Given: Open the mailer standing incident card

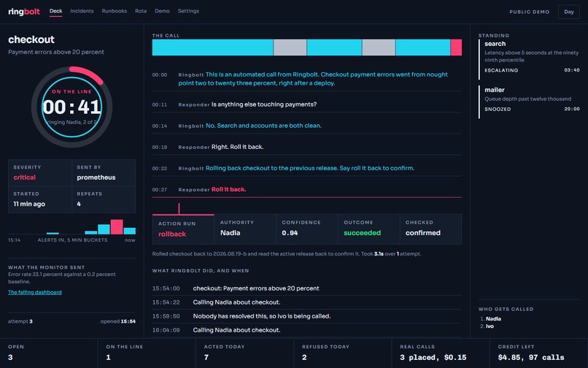Looking at the screenshot, I should pyautogui.click(x=529, y=101).
